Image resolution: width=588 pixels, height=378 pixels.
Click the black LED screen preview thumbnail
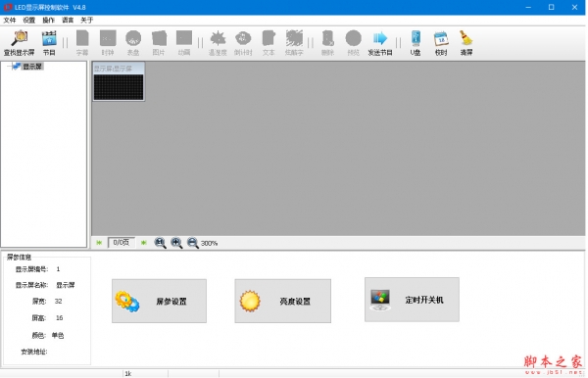(x=119, y=87)
